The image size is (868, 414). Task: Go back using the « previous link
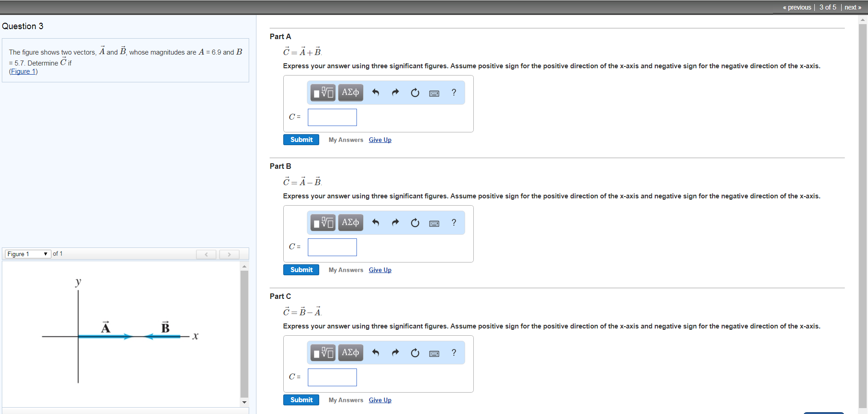[797, 7]
